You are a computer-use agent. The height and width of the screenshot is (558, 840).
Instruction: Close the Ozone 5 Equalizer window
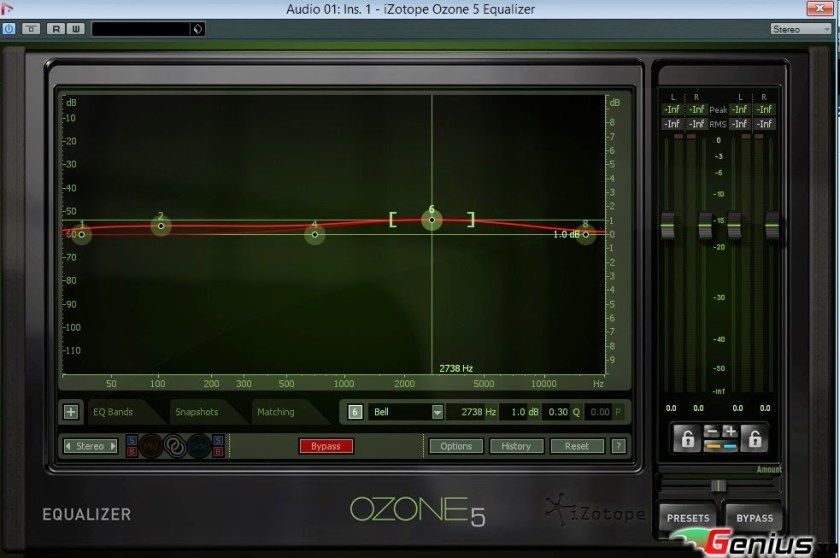(820, 8)
